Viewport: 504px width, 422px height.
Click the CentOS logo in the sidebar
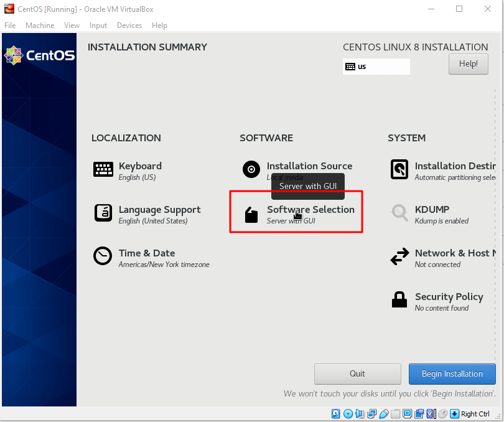tap(39, 55)
